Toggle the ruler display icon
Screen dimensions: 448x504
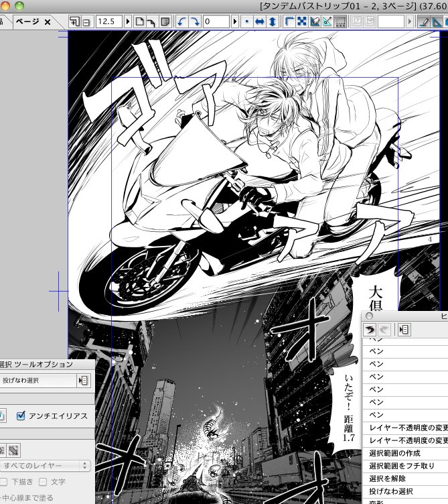(289, 21)
